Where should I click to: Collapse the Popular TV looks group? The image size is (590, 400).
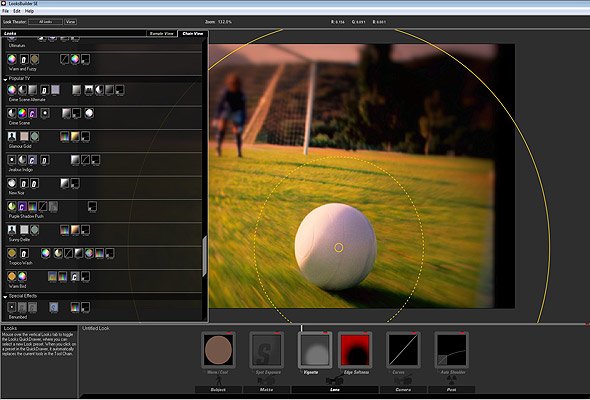[x=5, y=79]
